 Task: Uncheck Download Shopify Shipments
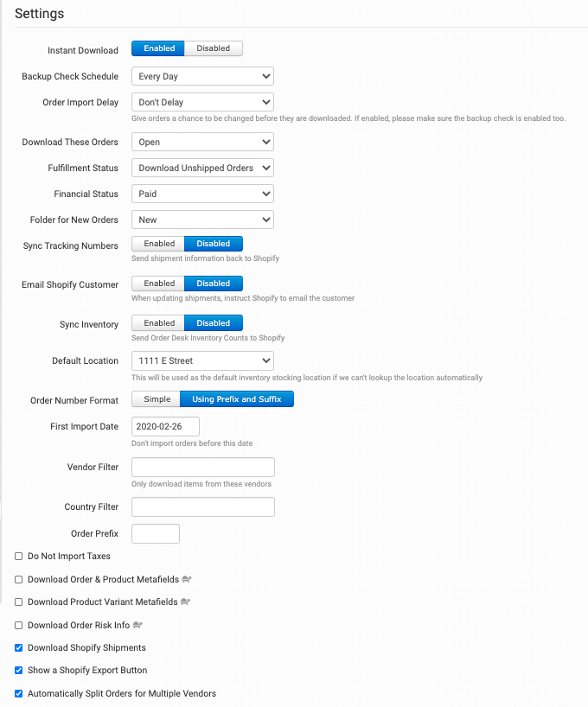click(18, 647)
